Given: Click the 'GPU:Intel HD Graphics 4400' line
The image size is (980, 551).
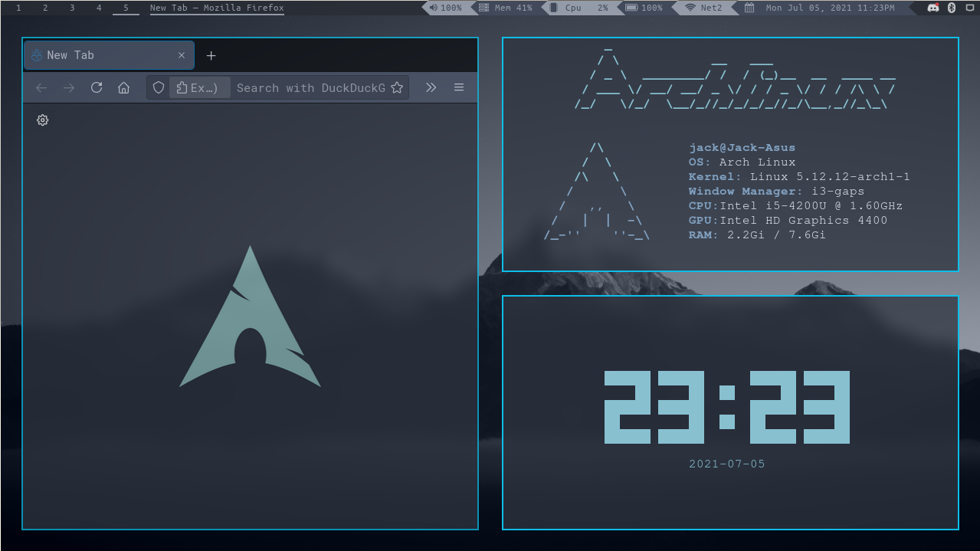Looking at the screenshot, I should (x=788, y=221).
